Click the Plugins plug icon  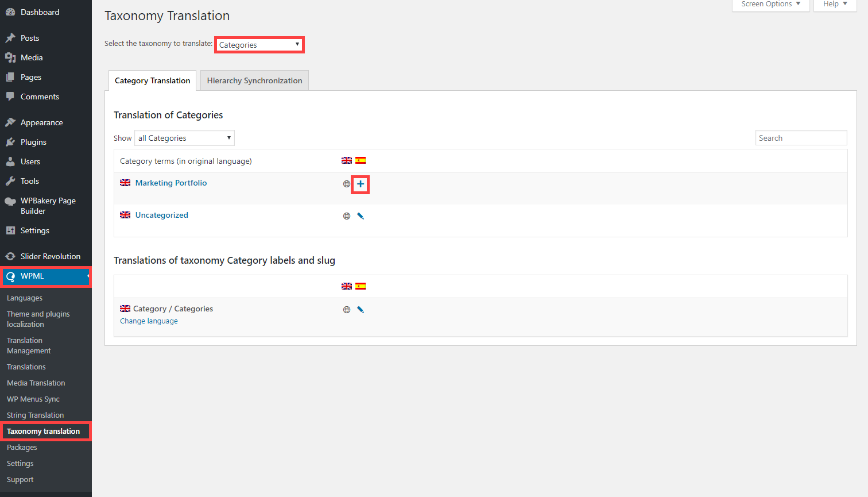coord(10,142)
